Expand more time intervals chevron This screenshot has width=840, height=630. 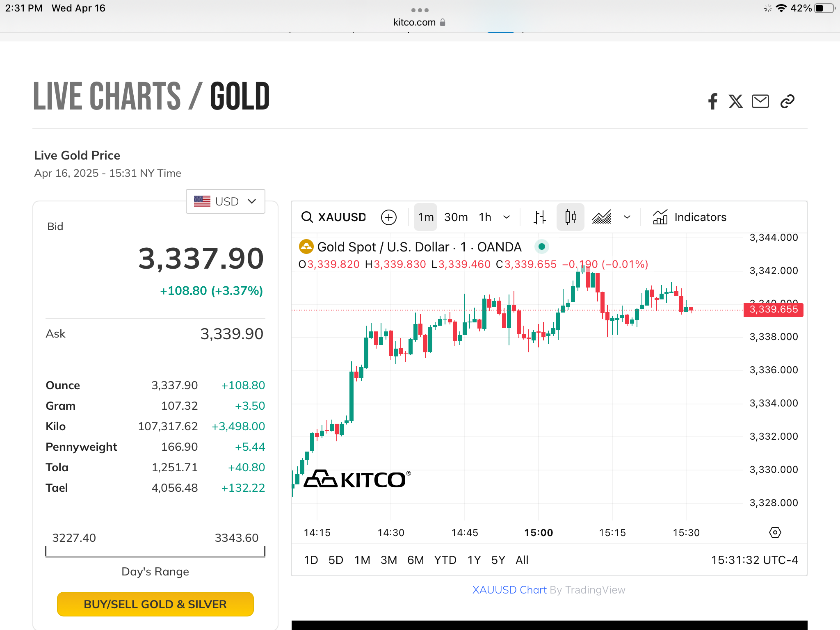tap(507, 217)
